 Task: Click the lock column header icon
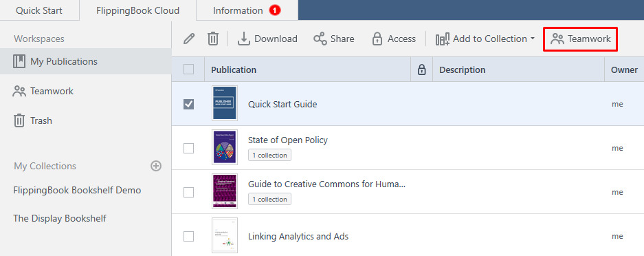[x=421, y=70]
